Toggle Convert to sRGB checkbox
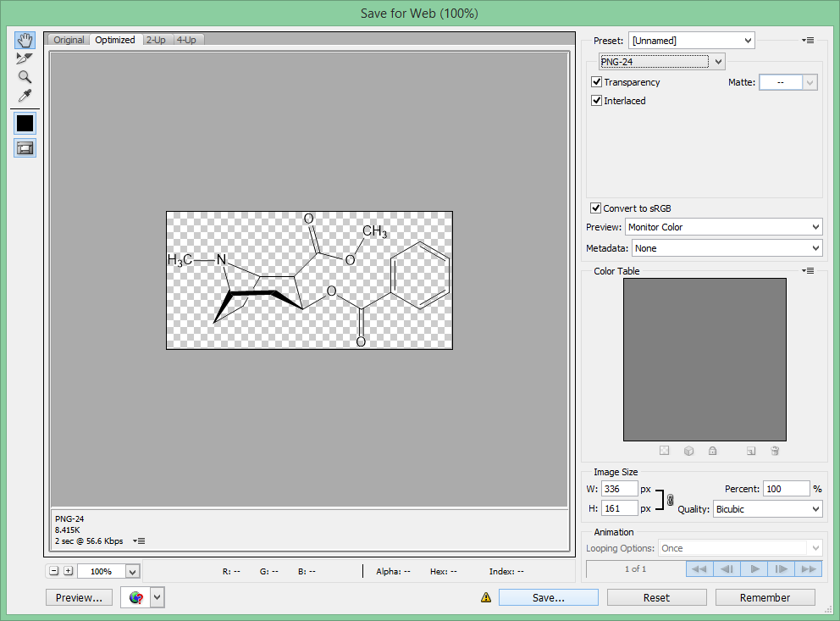This screenshot has height=621, width=840. pos(596,208)
